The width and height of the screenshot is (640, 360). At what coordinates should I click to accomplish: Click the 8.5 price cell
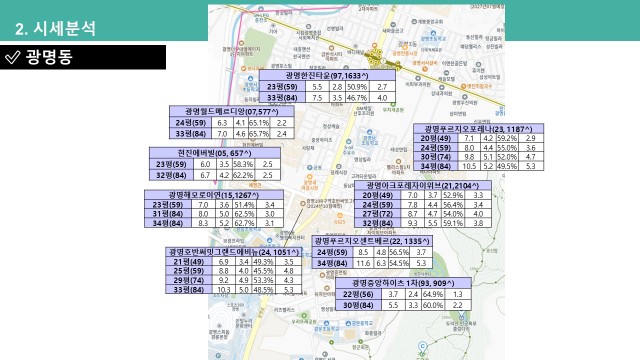coord(363,252)
